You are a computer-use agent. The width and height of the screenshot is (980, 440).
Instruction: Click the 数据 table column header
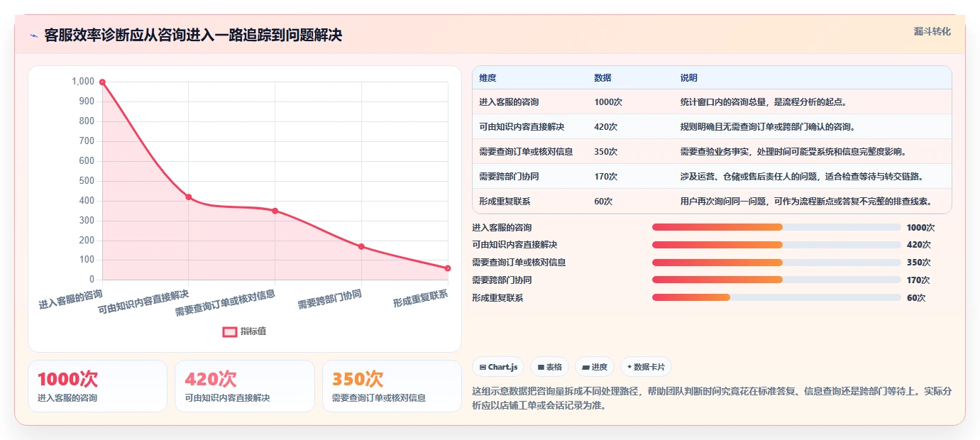602,77
